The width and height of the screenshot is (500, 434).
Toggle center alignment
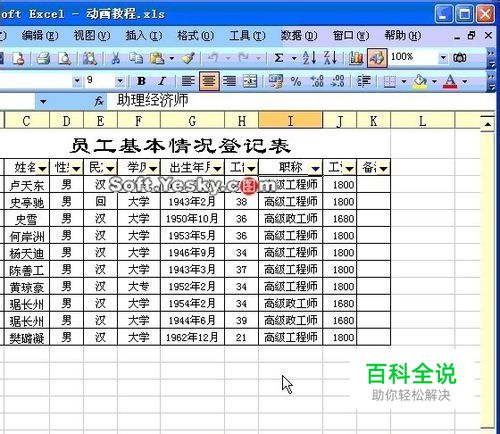(209, 81)
